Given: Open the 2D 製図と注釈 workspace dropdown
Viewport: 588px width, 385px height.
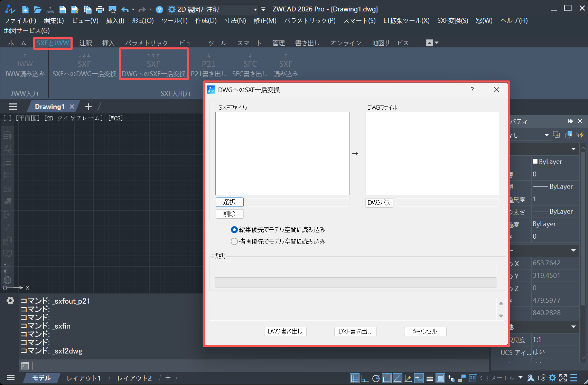Looking at the screenshot, I should (255, 9).
